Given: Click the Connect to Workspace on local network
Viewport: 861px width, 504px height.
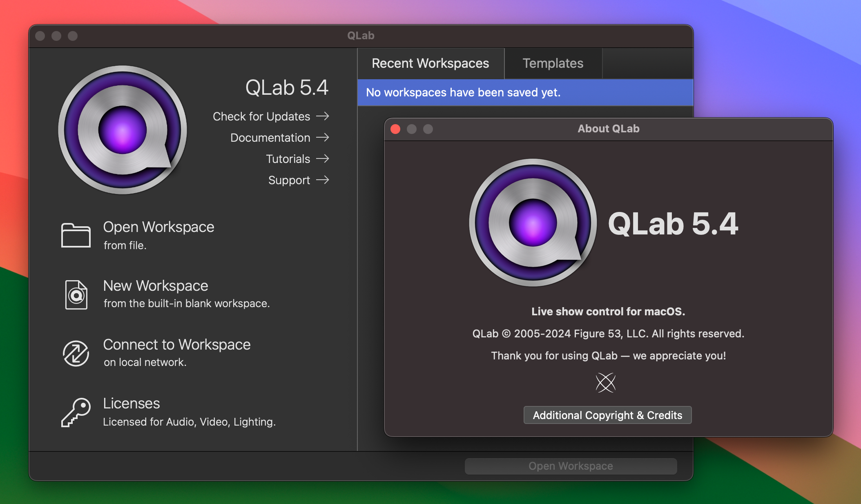Looking at the screenshot, I should tap(176, 351).
